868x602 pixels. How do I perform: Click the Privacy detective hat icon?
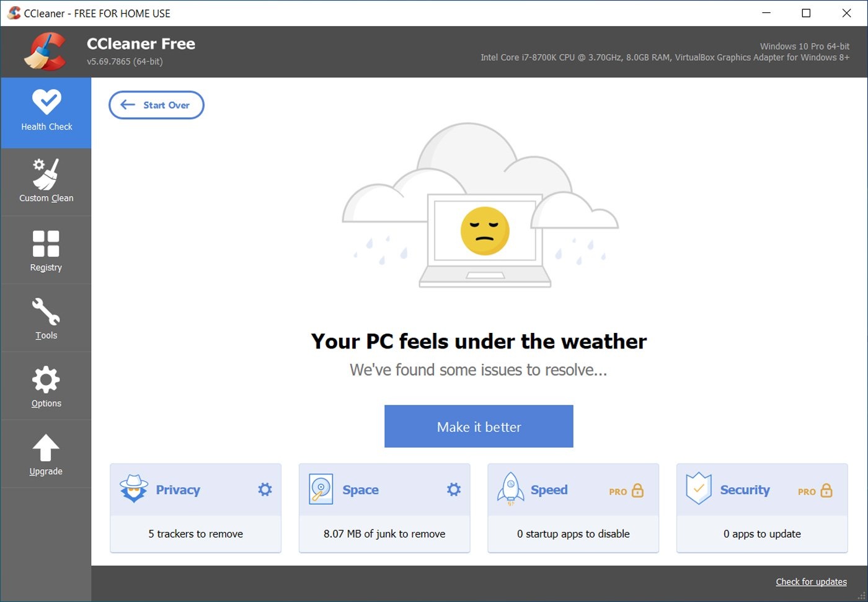(x=134, y=489)
